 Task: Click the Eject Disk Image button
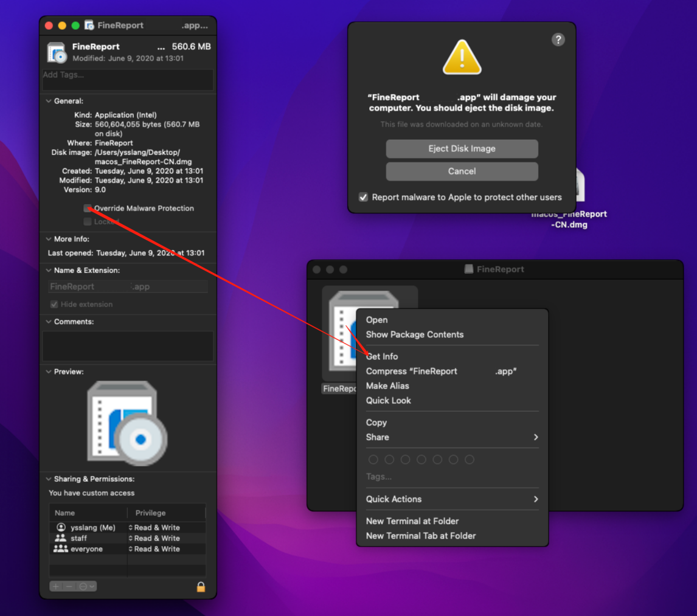462,148
